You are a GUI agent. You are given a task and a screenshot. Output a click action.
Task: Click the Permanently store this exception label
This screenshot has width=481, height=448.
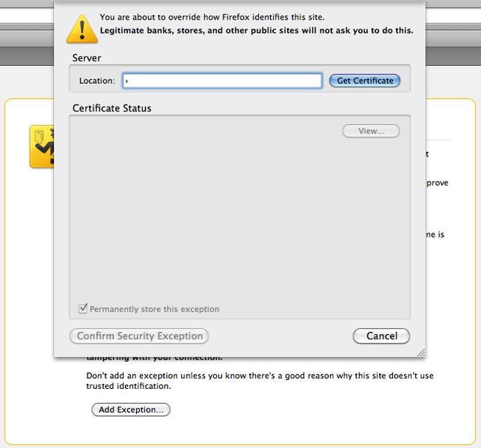click(x=154, y=309)
